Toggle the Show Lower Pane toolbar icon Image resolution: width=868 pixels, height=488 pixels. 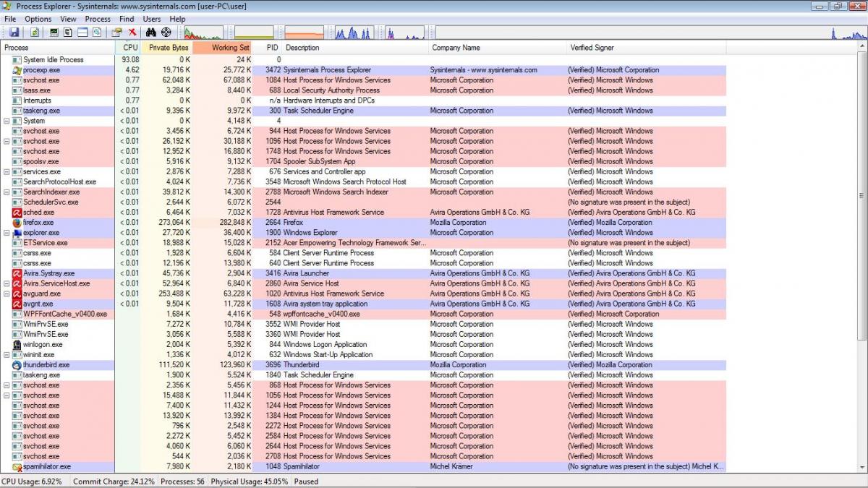82,33
